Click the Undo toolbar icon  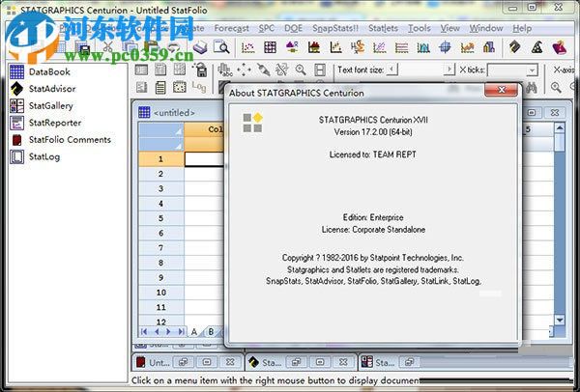pyautogui.click(x=173, y=47)
